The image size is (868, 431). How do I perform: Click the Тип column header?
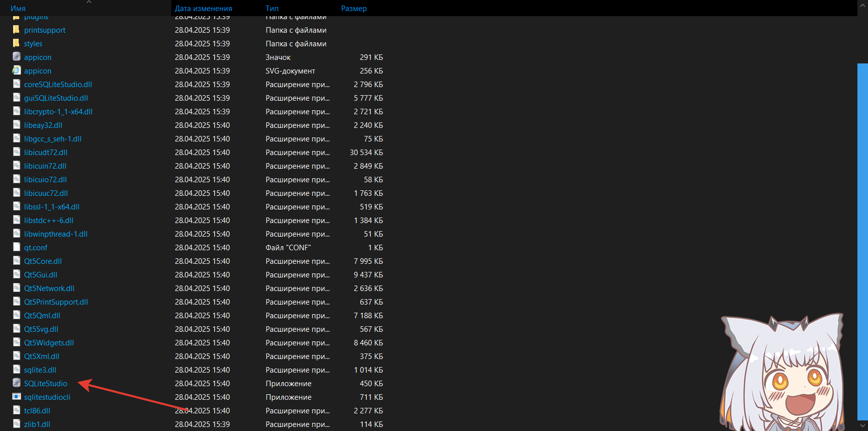272,9
